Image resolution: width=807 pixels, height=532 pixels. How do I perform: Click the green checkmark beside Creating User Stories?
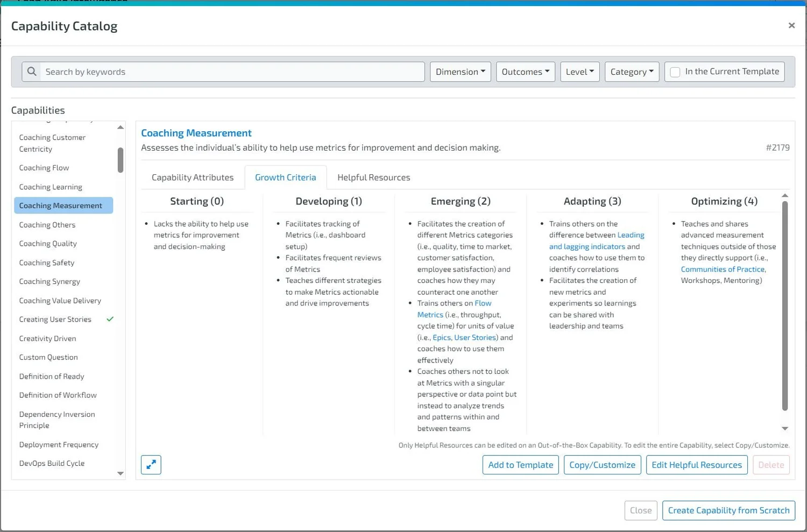tap(110, 319)
